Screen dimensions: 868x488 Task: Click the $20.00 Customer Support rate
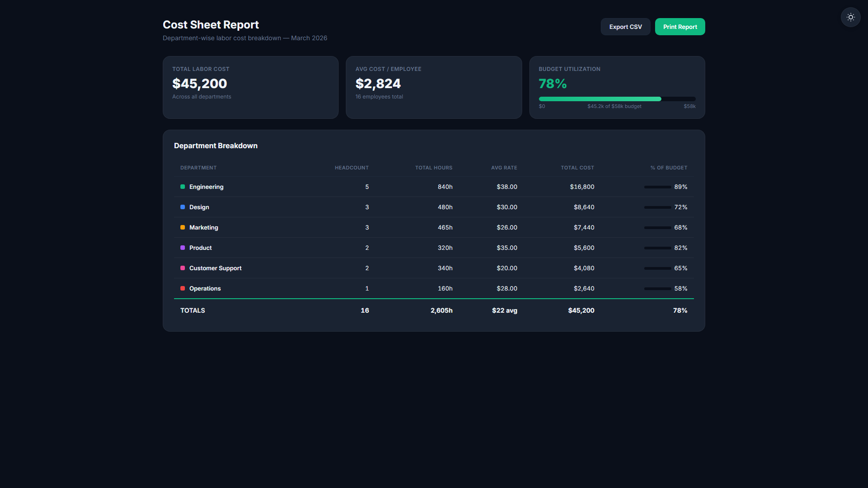tap(507, 268)
